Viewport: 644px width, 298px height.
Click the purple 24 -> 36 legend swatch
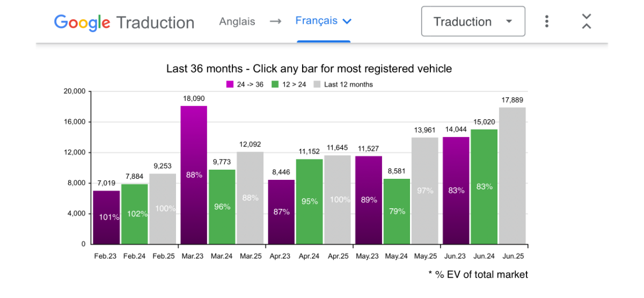coord(230,84)
